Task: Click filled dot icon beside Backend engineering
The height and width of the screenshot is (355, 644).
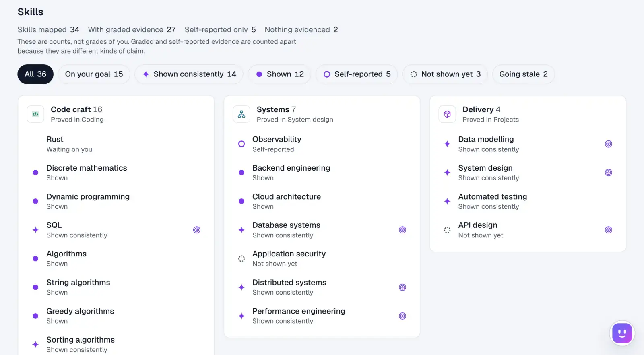Action: (x=242, y=173)
